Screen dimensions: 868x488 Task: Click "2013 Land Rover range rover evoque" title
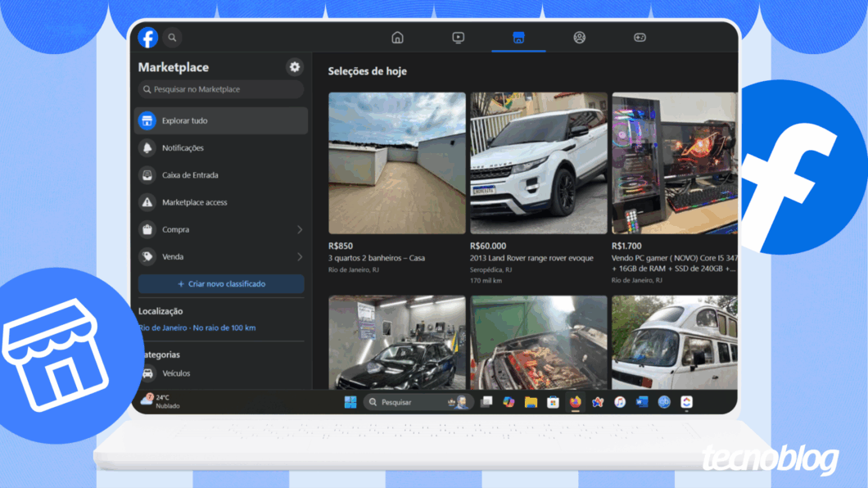point(531,258)
